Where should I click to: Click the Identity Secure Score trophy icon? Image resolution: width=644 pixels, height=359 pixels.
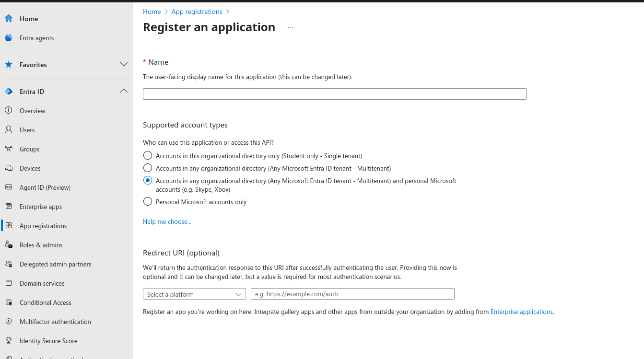point(9,341)
